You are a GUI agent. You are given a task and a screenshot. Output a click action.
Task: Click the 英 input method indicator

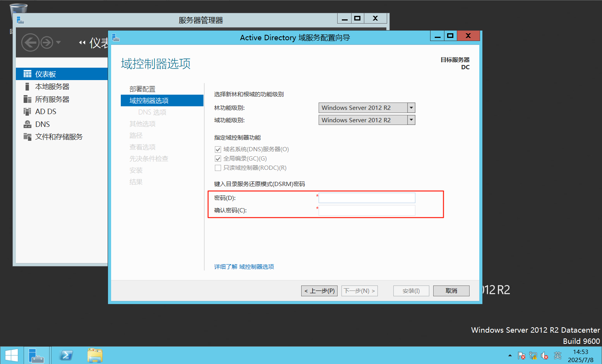coord(557,355)
